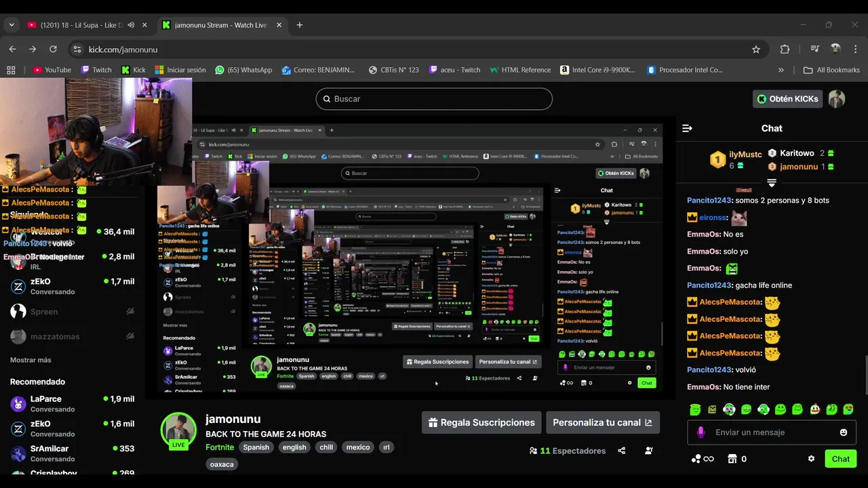Send message with the green Chat button
The image size is (868, 488).
[841, 459]
